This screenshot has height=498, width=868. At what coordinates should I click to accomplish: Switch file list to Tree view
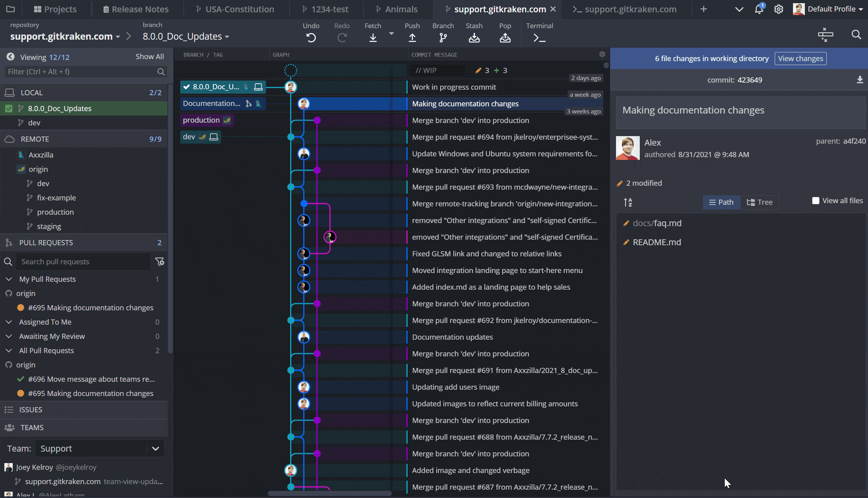click(759, 202)
